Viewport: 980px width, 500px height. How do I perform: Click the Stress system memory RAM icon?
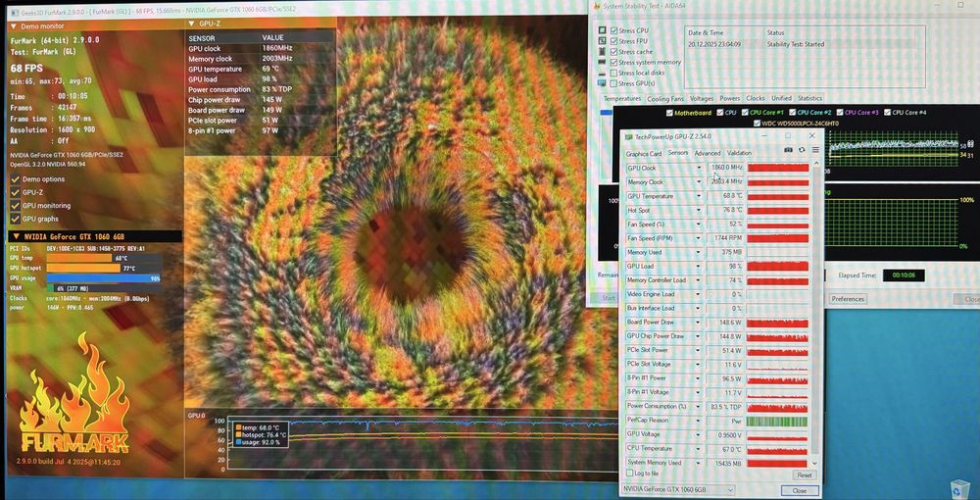[602, 62]
